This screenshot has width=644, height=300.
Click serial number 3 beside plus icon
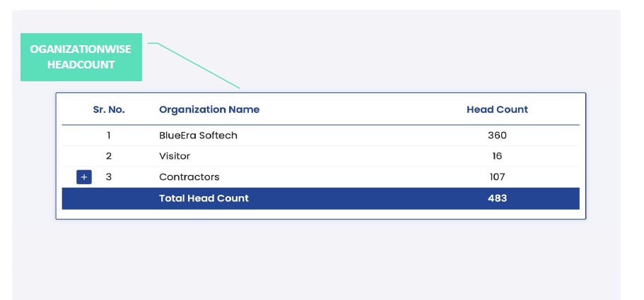pos(109,177)
